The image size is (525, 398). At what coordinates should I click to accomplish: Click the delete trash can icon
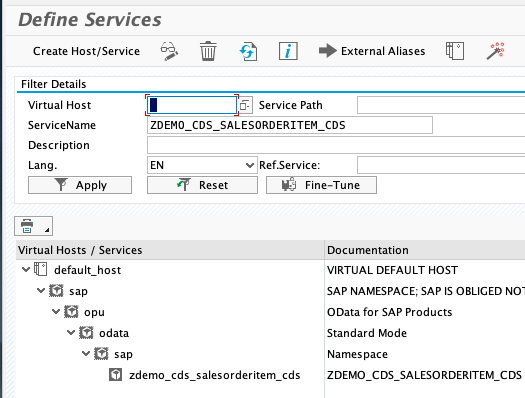208,51
